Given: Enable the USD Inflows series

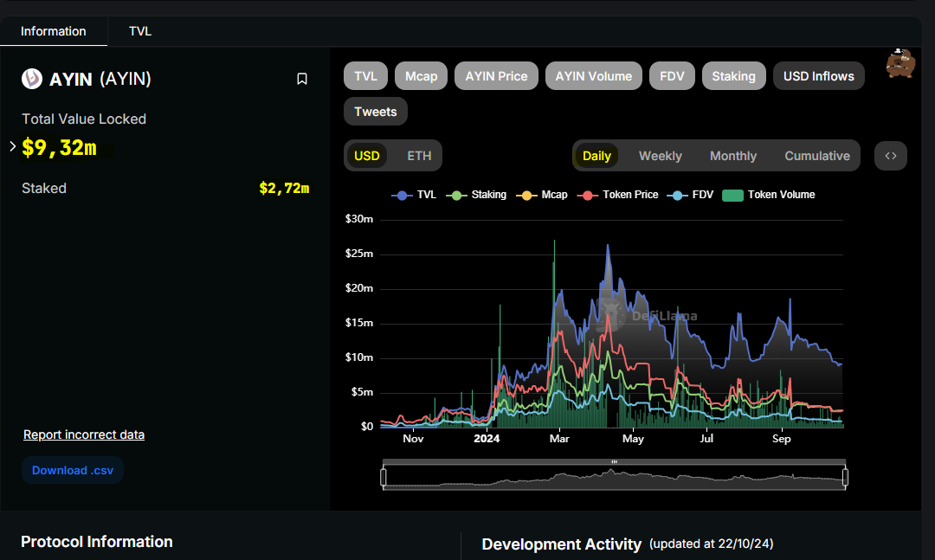Looking at the screenshot, I should tap(819, 76).
